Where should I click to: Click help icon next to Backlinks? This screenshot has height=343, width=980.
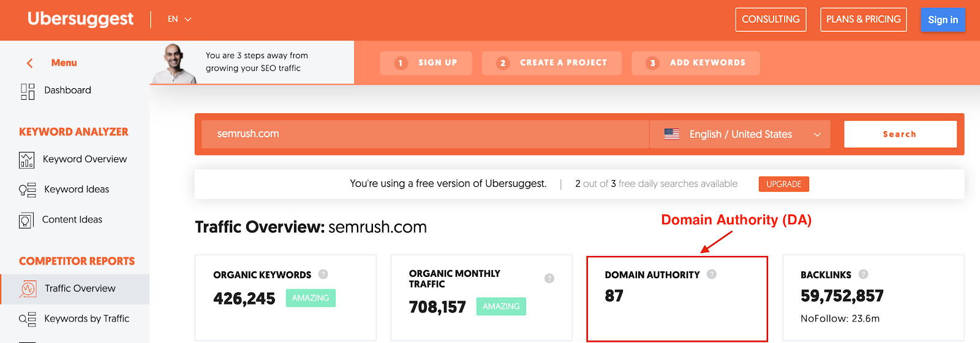point(863,274)
